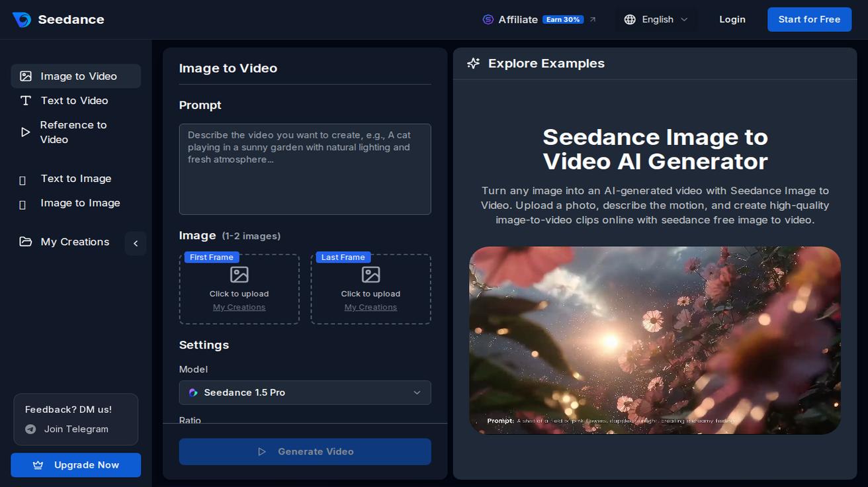868x487 pixels.
Task: Select Image to Video in sidebar
Action: (76, 76)
